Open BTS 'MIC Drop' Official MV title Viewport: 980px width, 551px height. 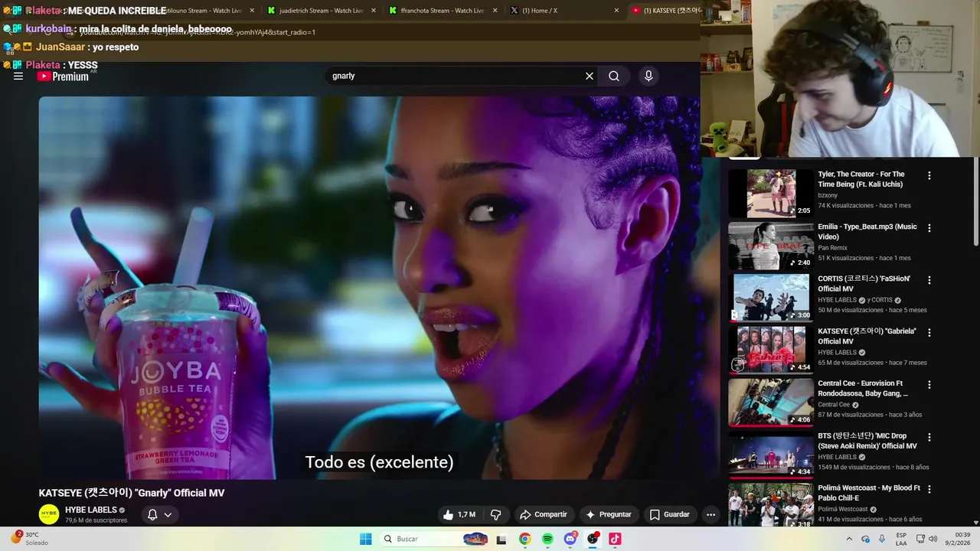tap(867, 441)
